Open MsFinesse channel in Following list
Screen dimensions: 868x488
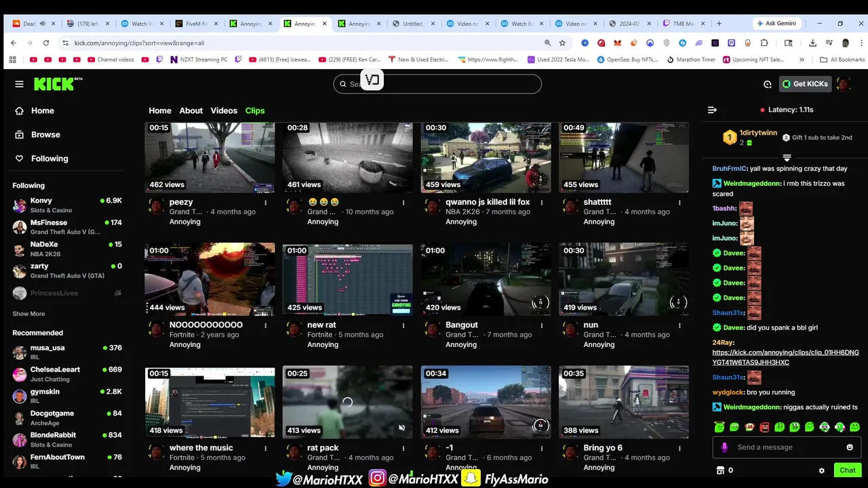(x=67, y=226)
